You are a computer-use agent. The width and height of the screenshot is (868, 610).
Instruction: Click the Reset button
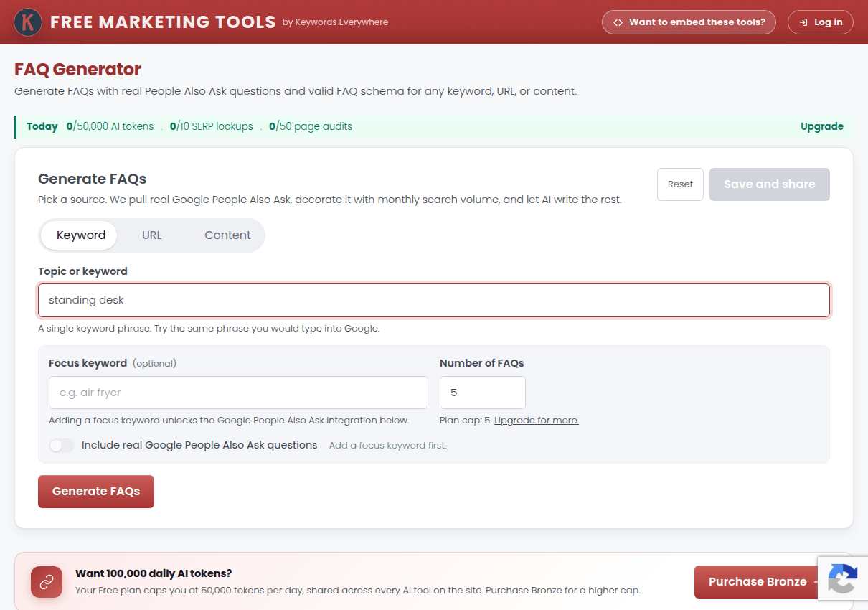[680, 184]
